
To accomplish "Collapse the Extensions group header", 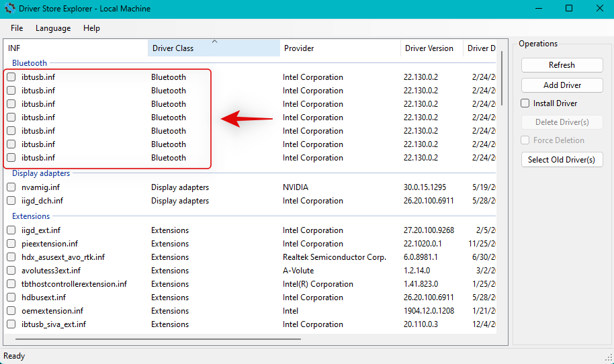I will 31,216.
